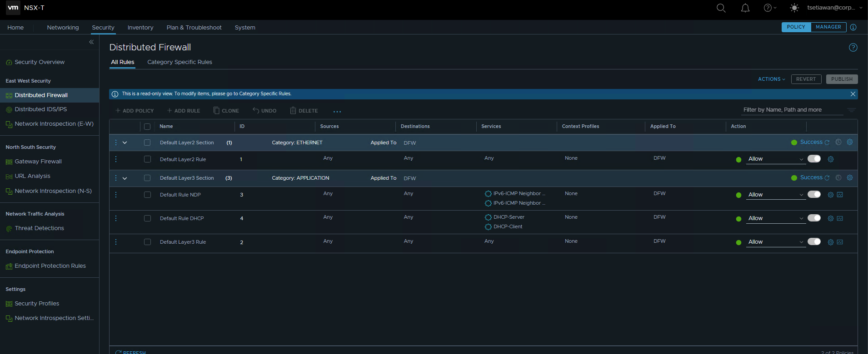
Task: Open page help icon beside Distributed Firewall title
Action: click(853, 48)
